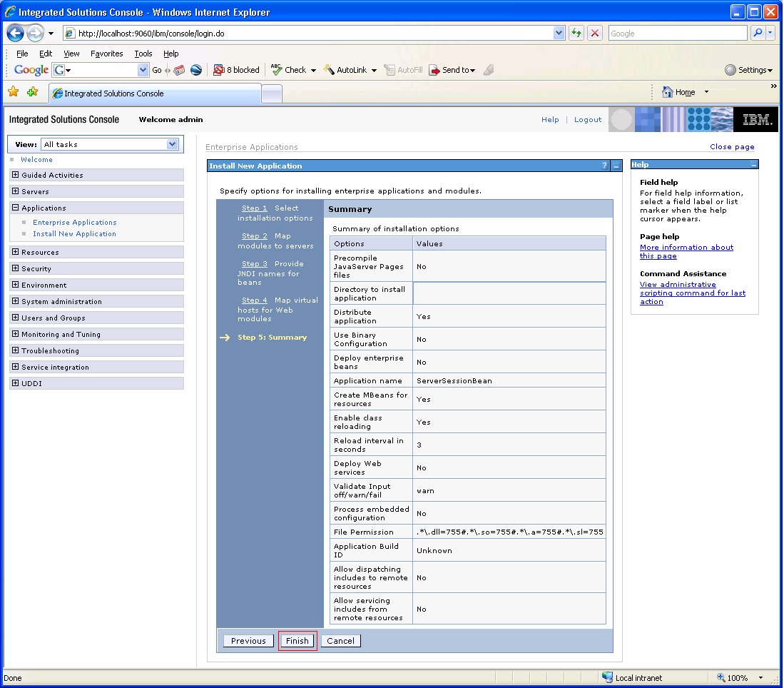This screenshot has height=688, width=784.
Task: Click the portlet help question mark icon
Action: pos(604,166)
